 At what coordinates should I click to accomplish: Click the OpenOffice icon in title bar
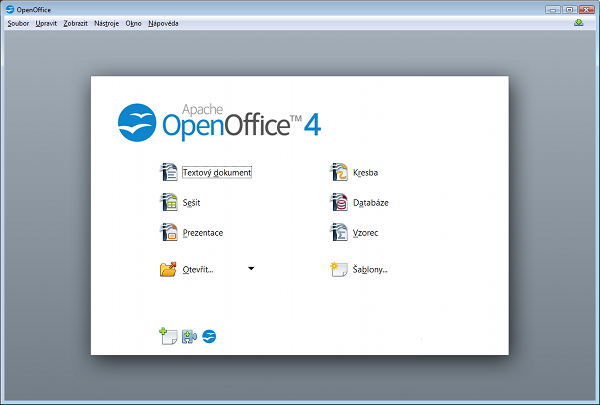pos(10,10)
